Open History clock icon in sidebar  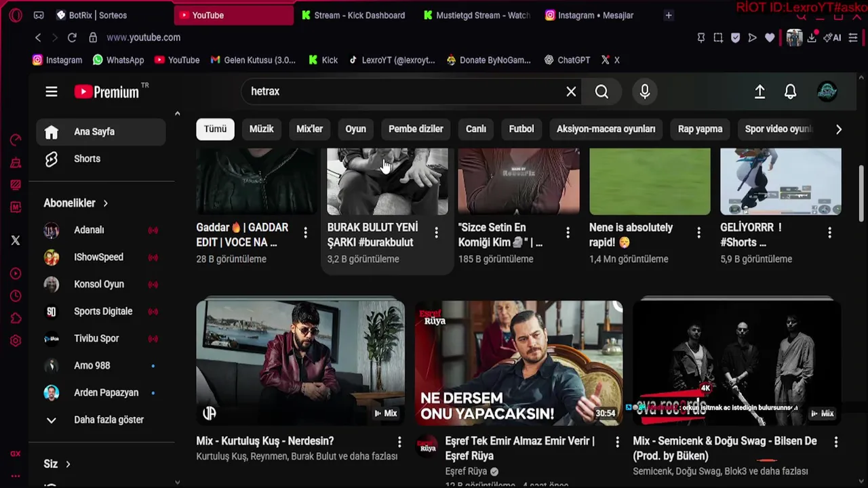(x=16, y=296)
